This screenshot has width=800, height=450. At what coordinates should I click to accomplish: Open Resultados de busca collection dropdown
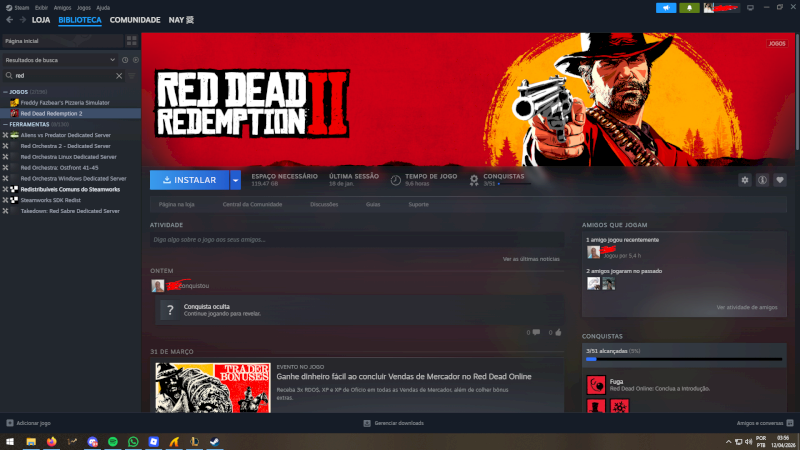pyautogui.click(x=60, y=60)
